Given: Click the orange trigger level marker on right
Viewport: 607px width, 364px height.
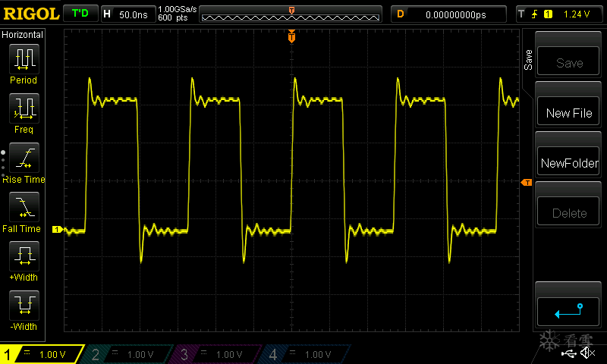Looking at the screenshot, I should click(x=527, y=182).
